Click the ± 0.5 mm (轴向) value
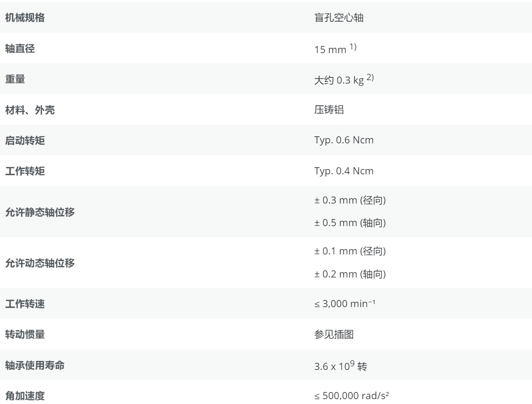 [350, 223]
